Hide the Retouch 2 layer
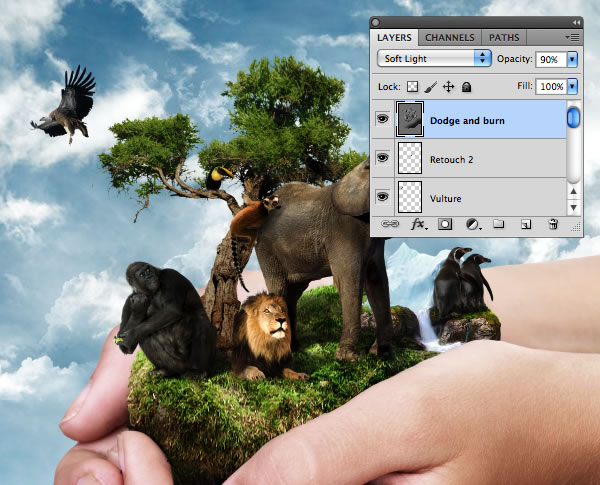Viewport: 600px width, 485px height. point(382,158)
